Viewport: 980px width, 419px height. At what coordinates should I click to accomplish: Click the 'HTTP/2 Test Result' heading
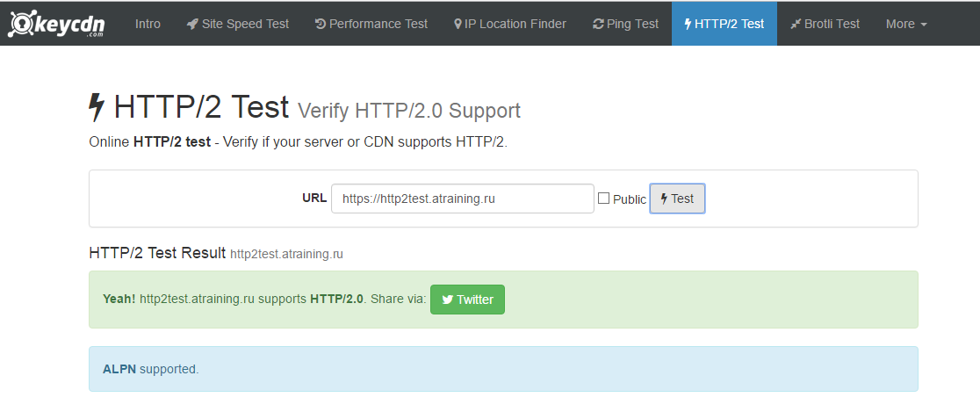click(157, 253)
